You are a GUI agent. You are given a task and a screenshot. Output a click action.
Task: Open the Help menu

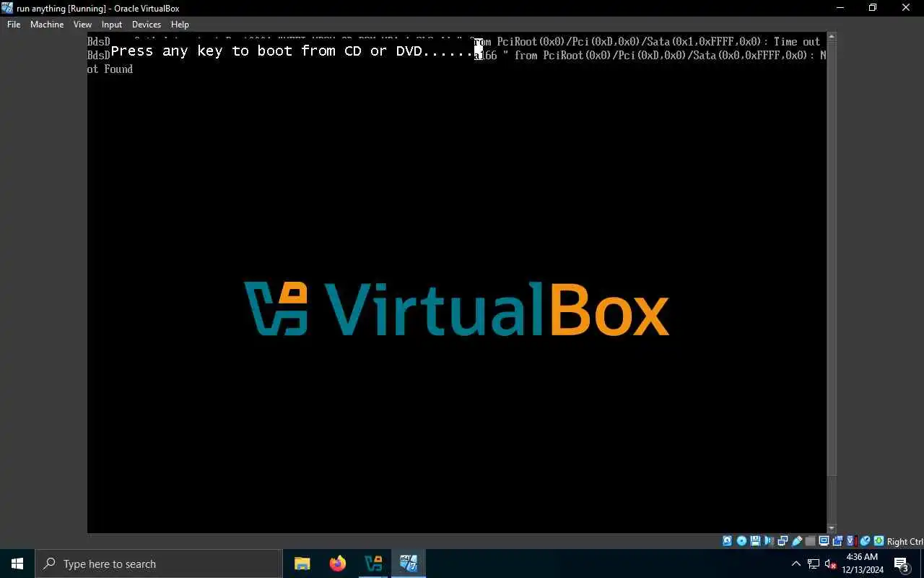point(180,25)
